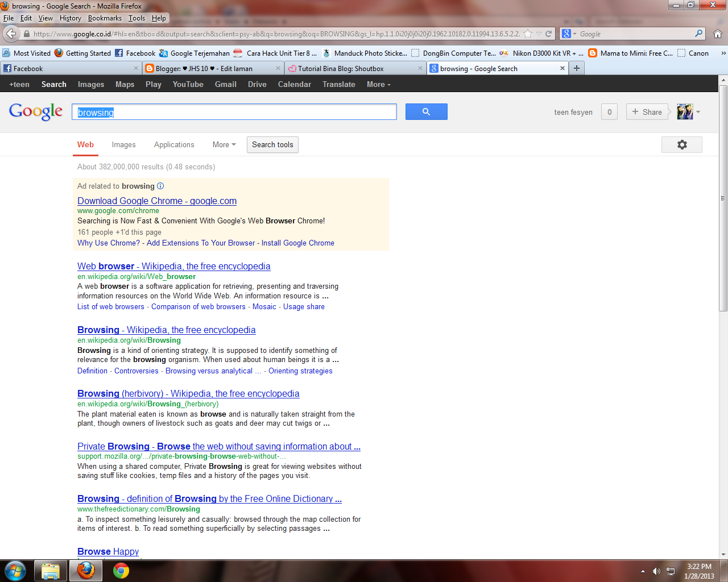Image resolution: width=728 pixels, height=582 pixels.
Task: Open Browsing Free Online Dictionary result
Action: click(209, 498)
